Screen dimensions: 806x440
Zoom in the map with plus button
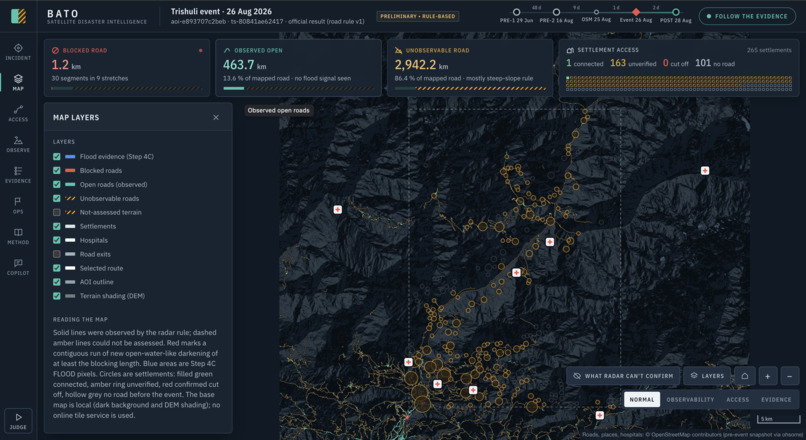tap(767, 376)
